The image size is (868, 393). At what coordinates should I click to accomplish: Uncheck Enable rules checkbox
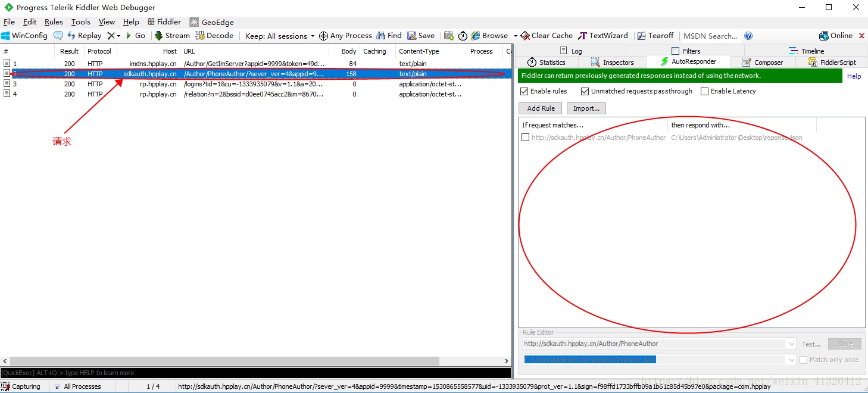(524, 91)
